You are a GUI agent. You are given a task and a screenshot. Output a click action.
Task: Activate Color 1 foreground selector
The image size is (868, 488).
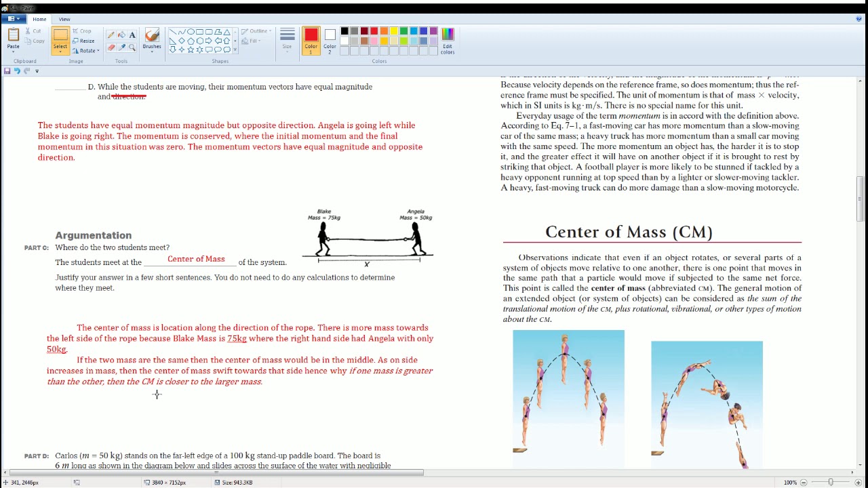point(311,40)
